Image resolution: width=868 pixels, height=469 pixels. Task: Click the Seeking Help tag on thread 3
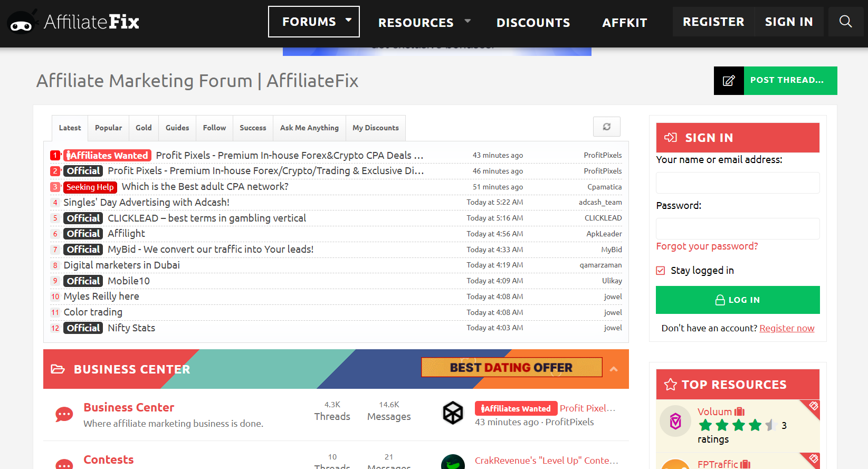[90, 187]
